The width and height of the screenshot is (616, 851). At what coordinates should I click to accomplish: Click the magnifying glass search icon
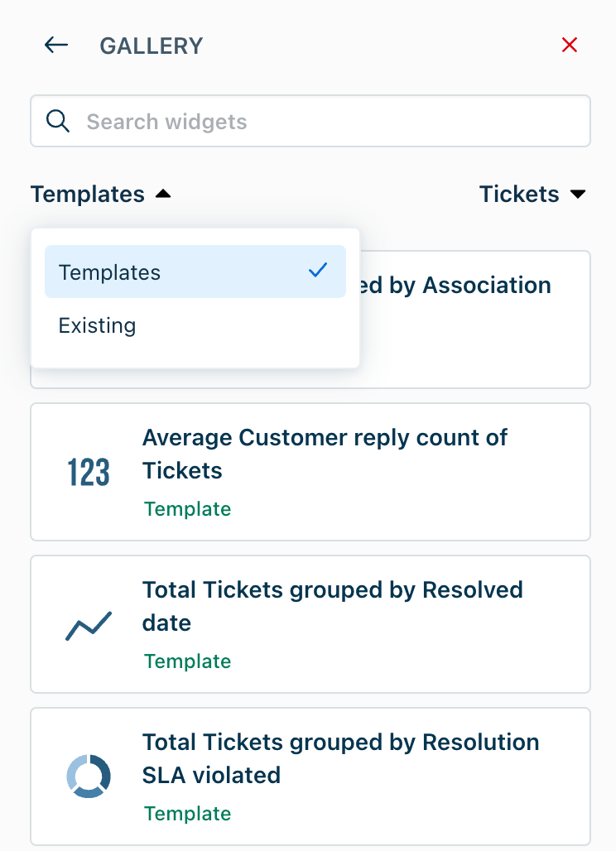[x=58, y=121]
